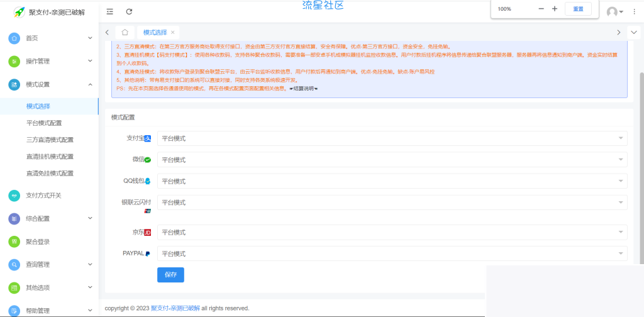This screenshot has height=317, width=644.
Task: Click the blue 保存 button
Action: coord(170,275)
